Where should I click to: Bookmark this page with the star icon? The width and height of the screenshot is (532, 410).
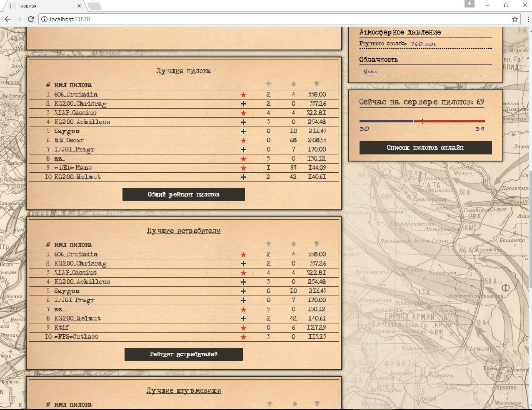[515, 19]
